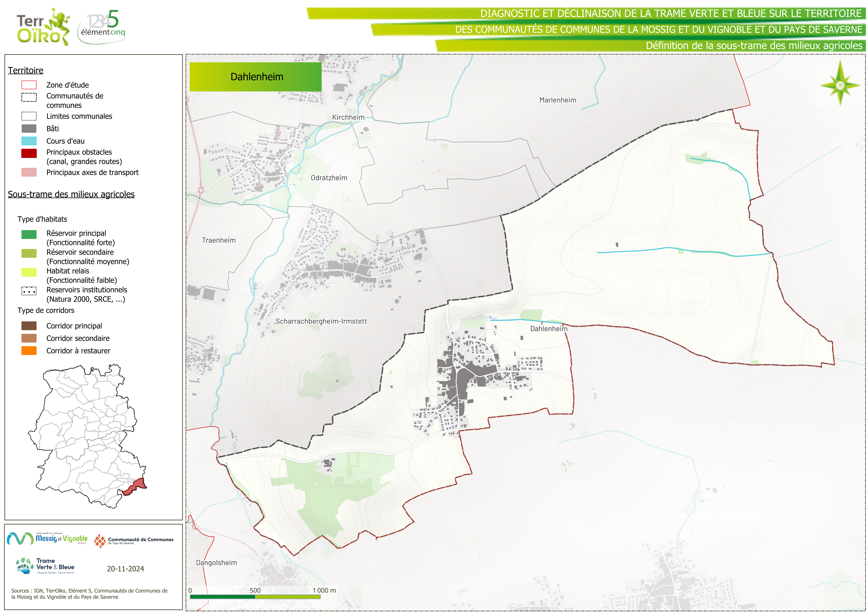Click the Principaux obstacles dark red swatch
The height and width of the screenshot is (614, 868).
coord(29,153)
